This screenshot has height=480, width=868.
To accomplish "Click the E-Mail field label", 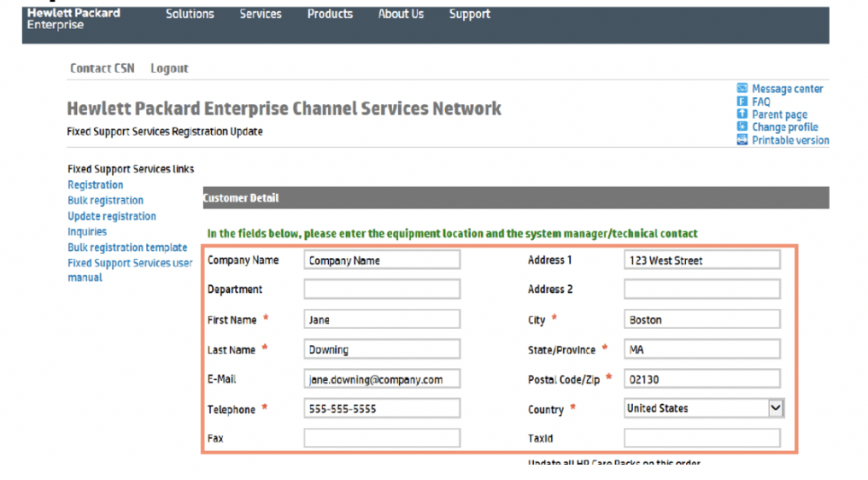I will [x=221, y=379].
